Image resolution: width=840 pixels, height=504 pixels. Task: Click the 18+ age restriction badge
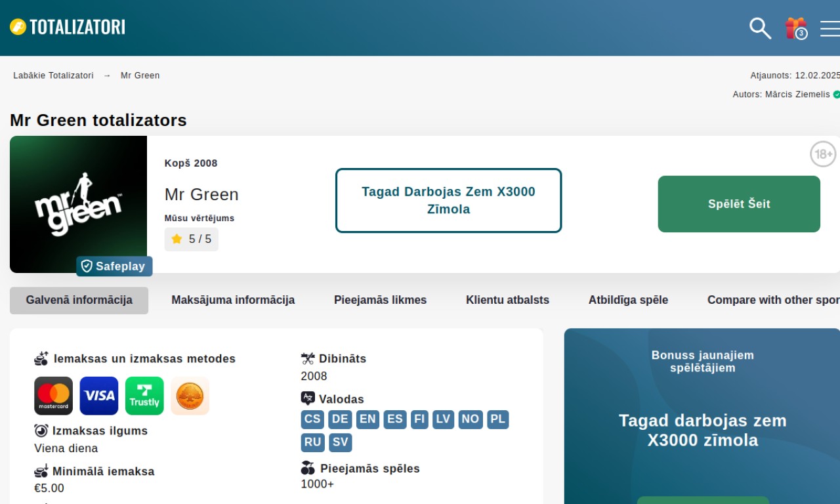pos(823,154)
